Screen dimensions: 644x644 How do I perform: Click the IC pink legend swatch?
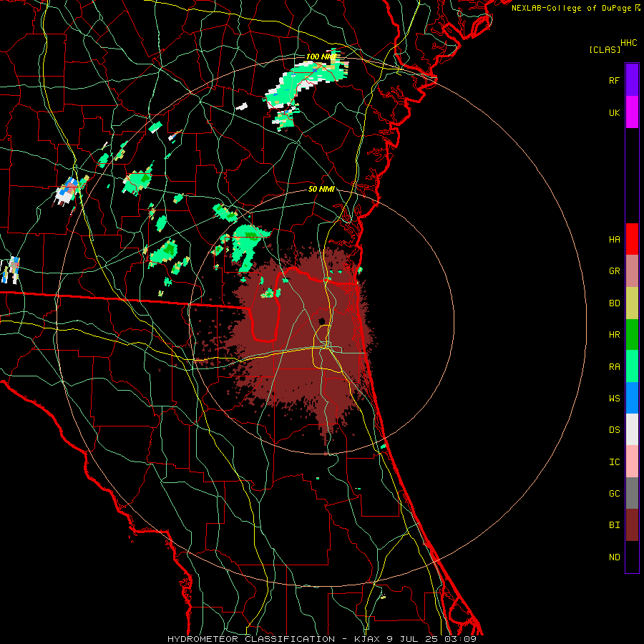632,462
